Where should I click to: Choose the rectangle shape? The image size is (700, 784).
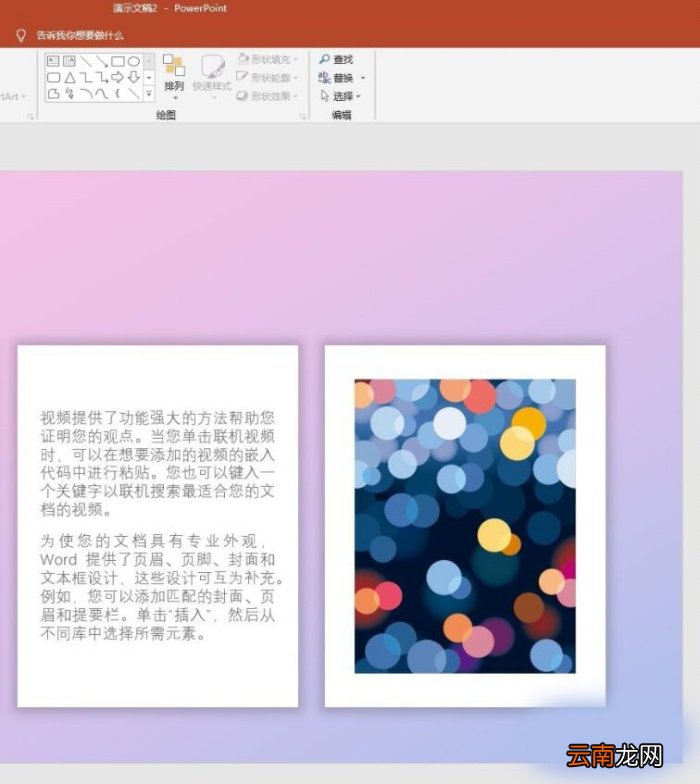click(x=118, y=62)
